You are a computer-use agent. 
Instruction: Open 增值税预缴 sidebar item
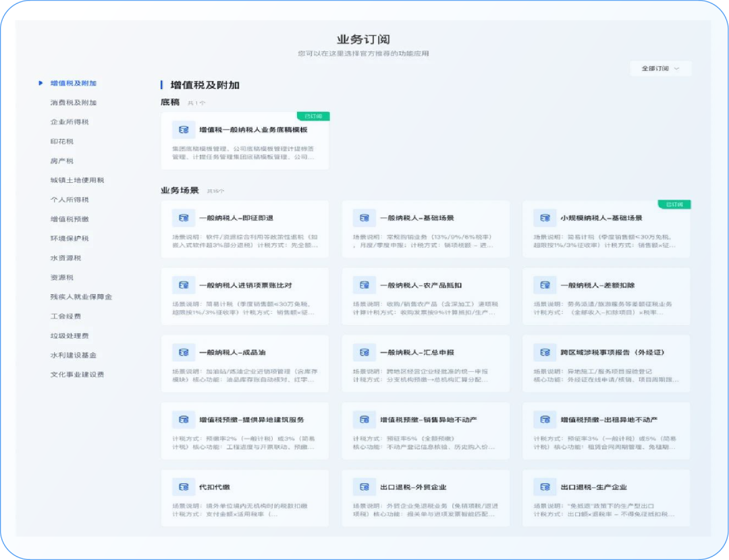[x=70, y=219]
